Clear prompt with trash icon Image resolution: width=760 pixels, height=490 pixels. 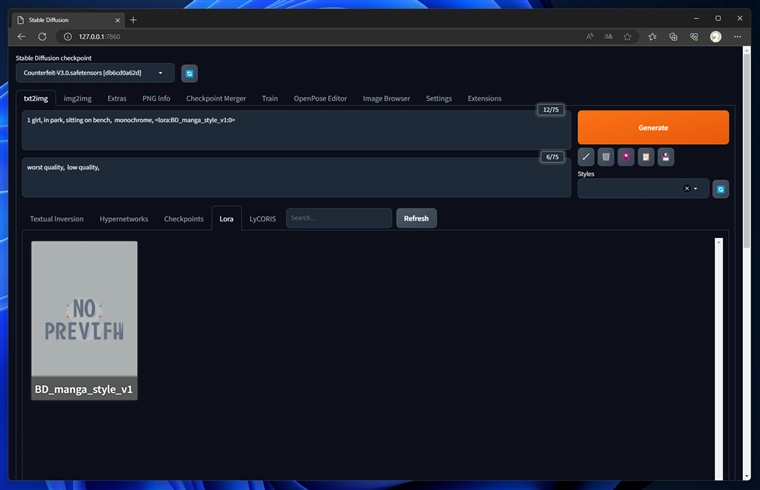(606, 157)
